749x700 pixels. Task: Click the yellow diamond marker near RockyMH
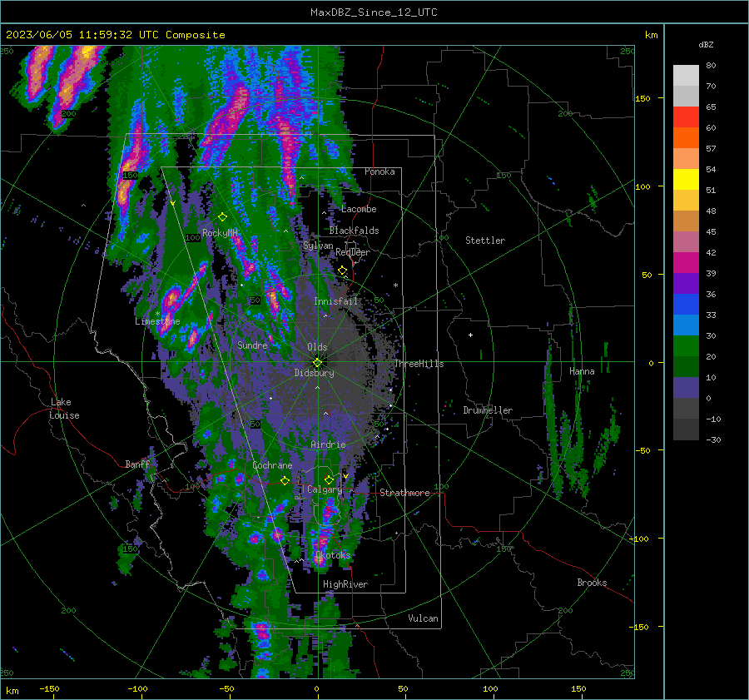pos(222,217)
